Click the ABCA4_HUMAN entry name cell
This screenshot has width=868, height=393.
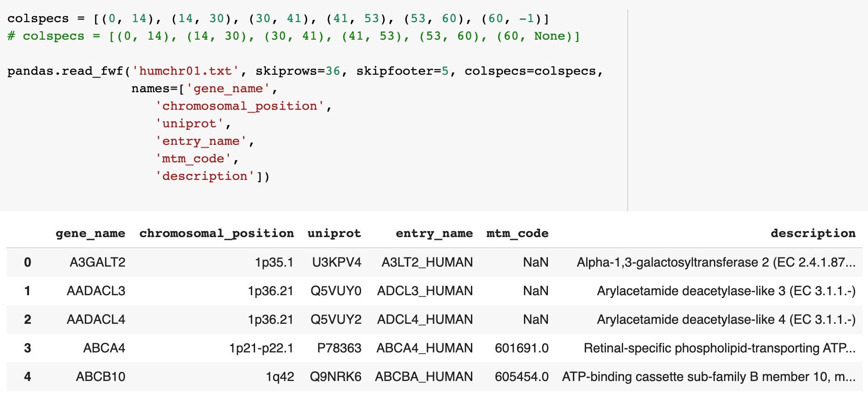(424, 348)
